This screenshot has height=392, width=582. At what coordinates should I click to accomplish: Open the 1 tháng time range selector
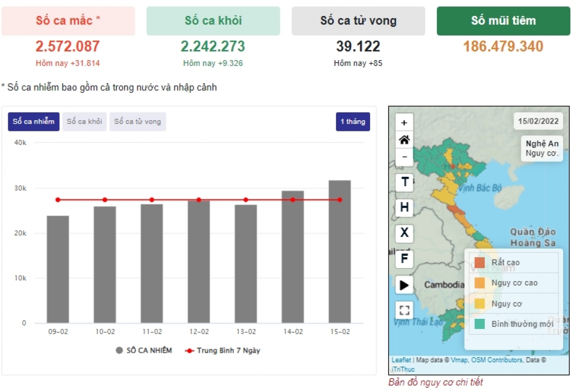(353, 122)
